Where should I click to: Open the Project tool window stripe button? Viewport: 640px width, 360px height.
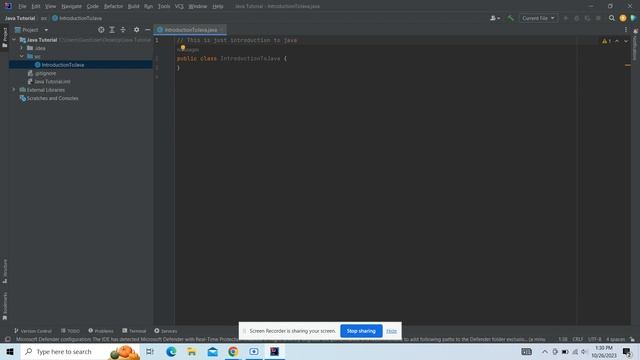point(4,38)
